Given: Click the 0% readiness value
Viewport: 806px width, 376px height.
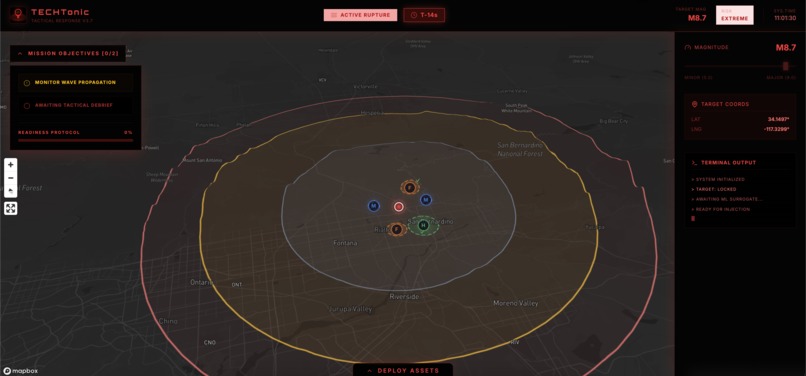Looking at the screenshot, I should point(129,133).
